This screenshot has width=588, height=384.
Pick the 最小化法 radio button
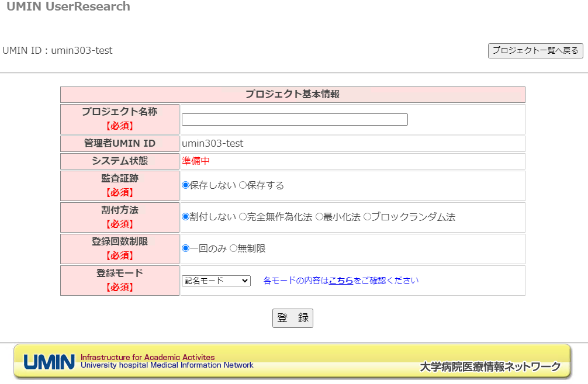click(x=319, y=217)
